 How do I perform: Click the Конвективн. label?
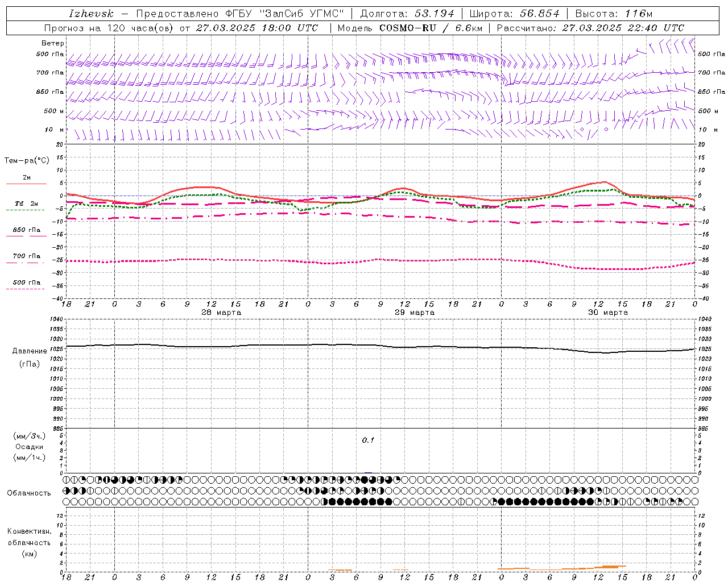29,531
